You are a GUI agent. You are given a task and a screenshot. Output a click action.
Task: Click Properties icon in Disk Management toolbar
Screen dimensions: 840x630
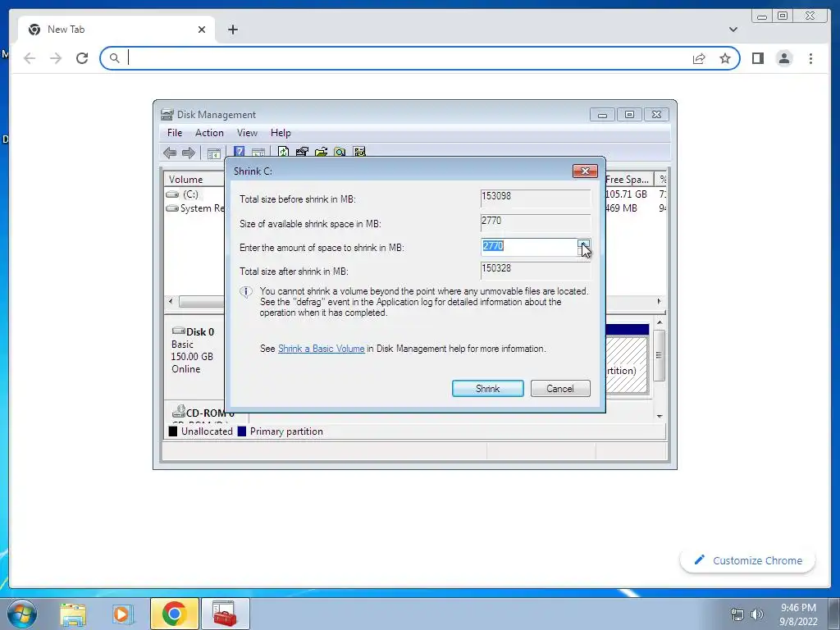pos(302,152)
